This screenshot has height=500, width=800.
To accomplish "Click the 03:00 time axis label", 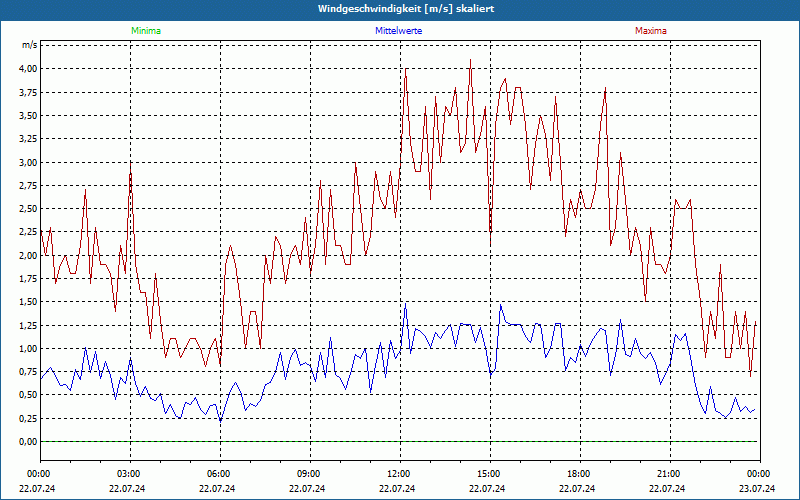I will (x=131, y=474).
